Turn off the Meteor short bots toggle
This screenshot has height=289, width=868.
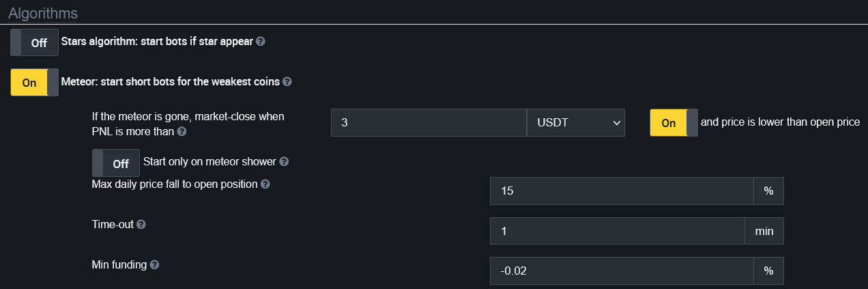tap(34, 83)
